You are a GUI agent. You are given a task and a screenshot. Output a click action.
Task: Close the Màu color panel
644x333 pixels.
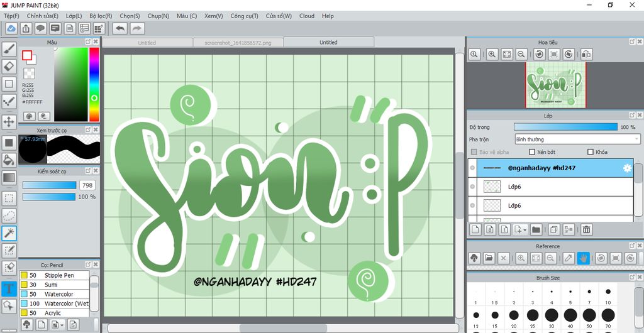96,42
